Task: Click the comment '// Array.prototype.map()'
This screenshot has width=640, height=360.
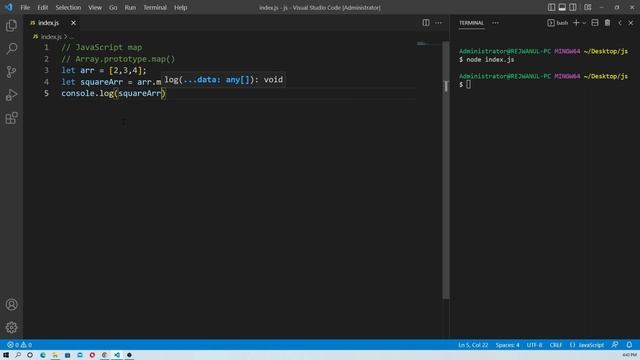Action: click(118, 59)
